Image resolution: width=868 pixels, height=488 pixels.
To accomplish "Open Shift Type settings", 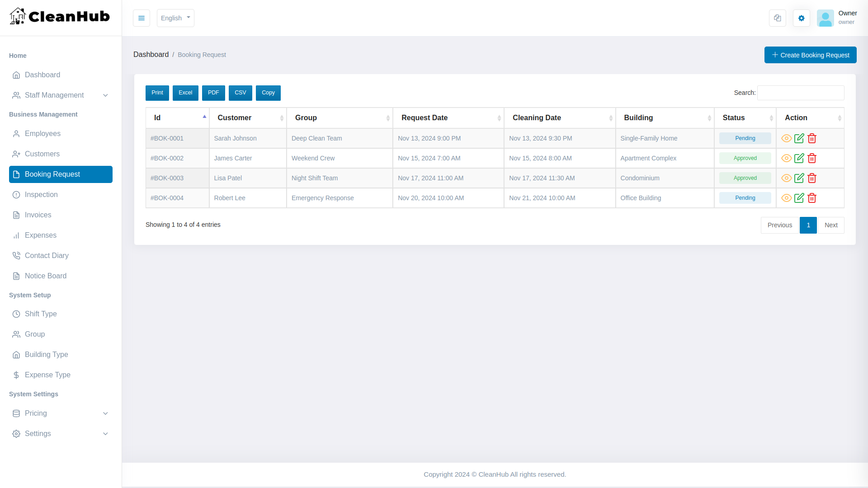I will click(x=41, y=314).
